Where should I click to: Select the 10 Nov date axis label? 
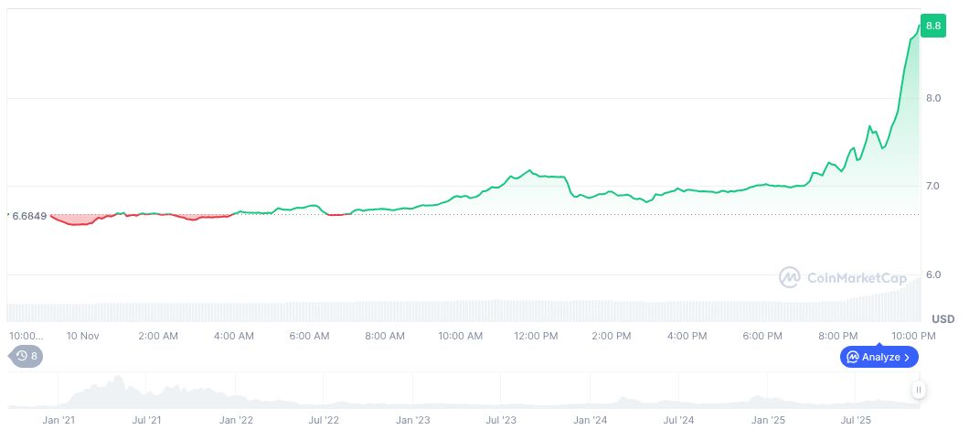pos(82,336)
